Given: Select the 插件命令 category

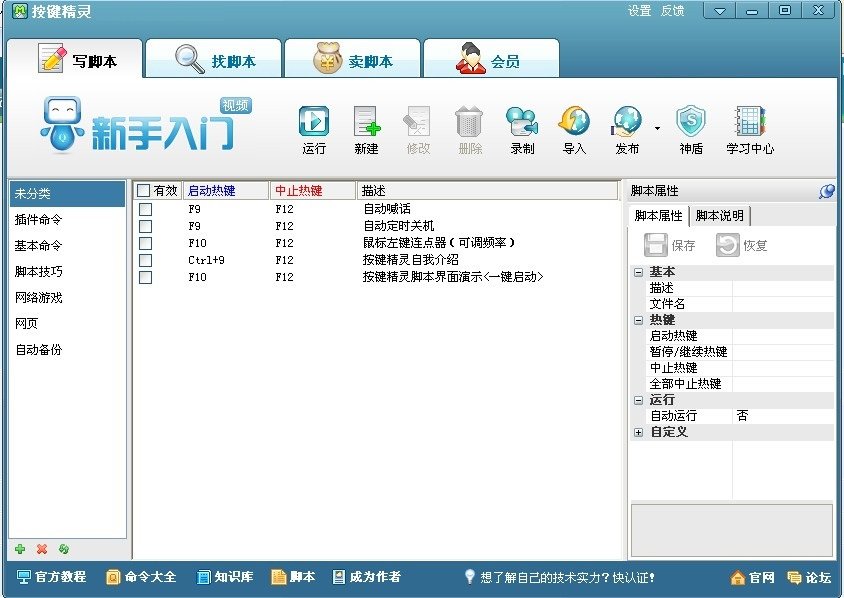Looking at the screenshot, I should click(67, 220).
